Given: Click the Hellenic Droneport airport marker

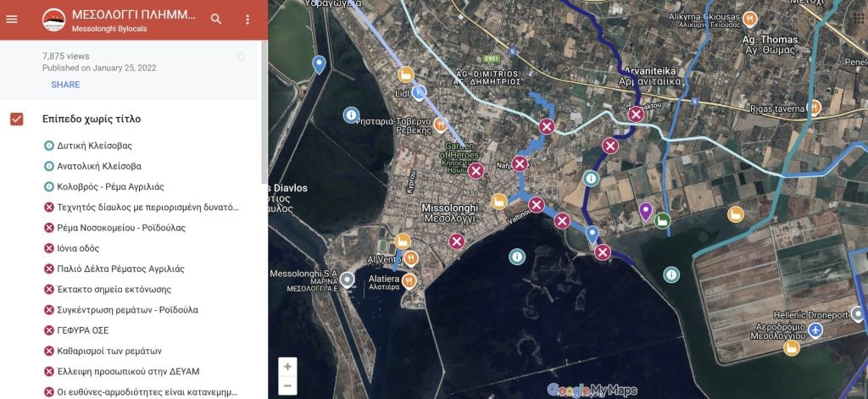Looking at the screenshot, I should pos(815,331).
